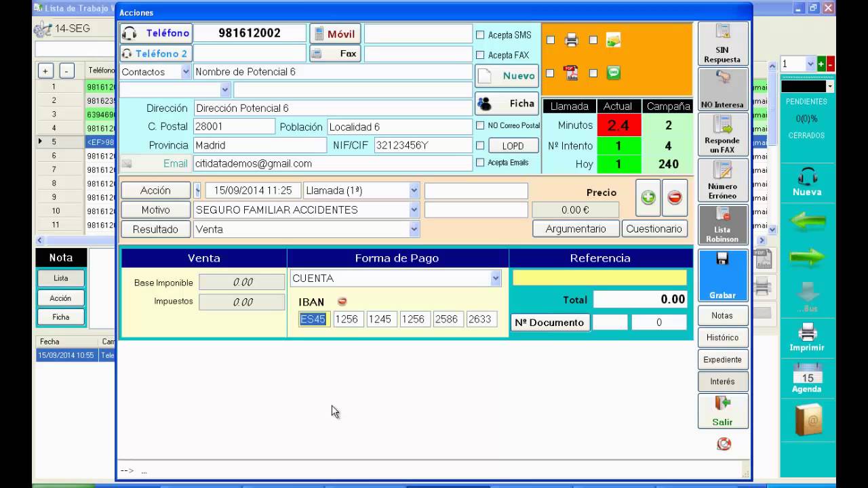Click the yellow Referencia input field
The image size is (868, 488).
pyautogui.click(x=599, y=278)
